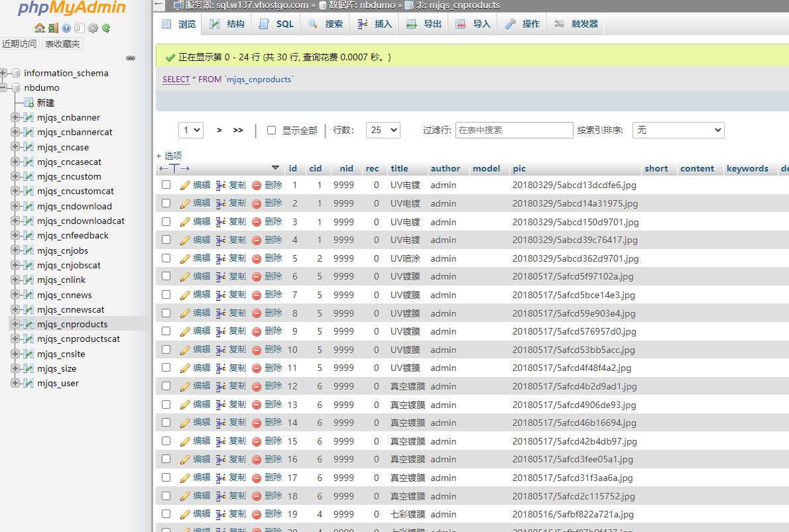The image size is (789, 532).
Task: Click the home icon under phpMyAdmin logo
Action: (40, 28)
